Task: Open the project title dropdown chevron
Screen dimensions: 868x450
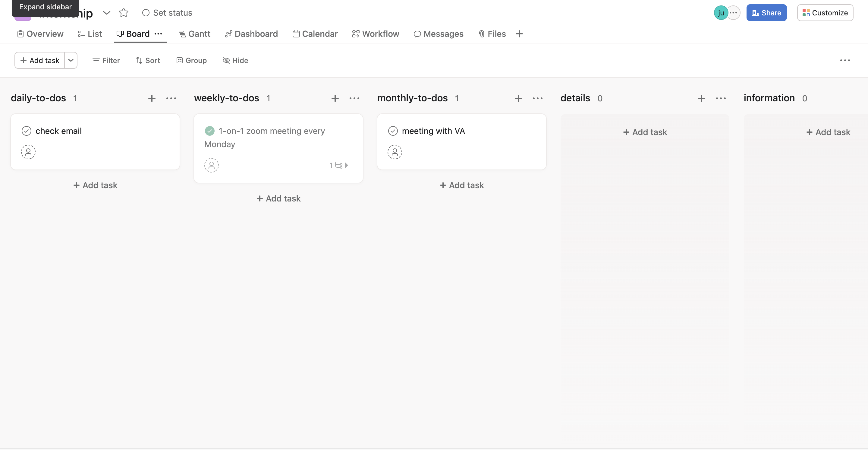Action: [106, 13]
